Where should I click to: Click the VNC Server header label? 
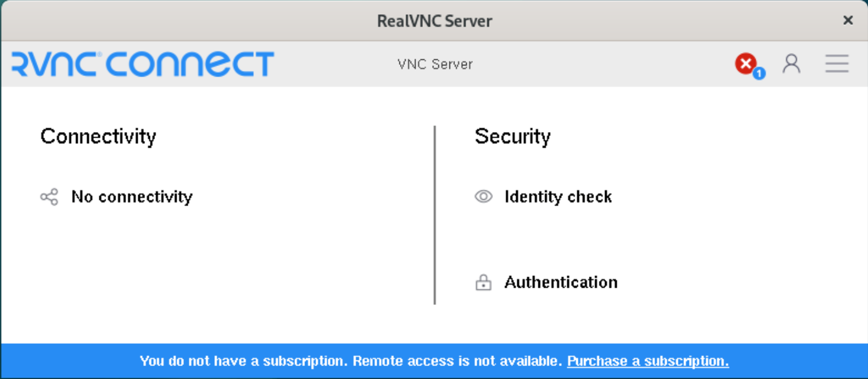coord(435,64)
